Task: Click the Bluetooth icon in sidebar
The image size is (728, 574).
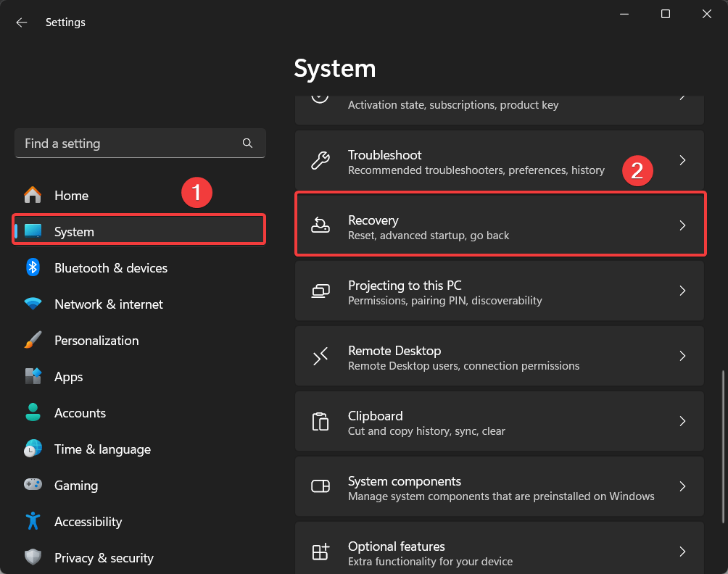Action: [33, 267]
